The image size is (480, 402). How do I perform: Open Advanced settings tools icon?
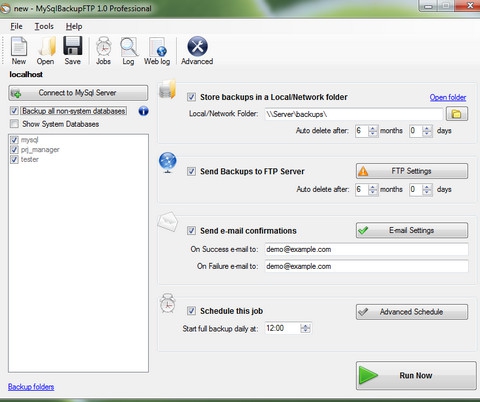pyautogui.click(x=197, y=51)
